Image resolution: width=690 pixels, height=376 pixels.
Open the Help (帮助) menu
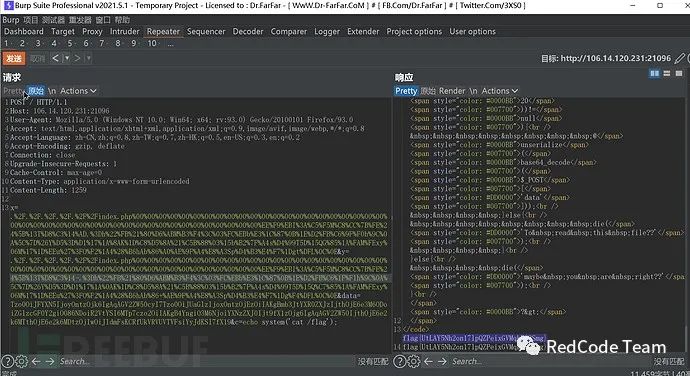pyautogui.click(x=122, y=20)
